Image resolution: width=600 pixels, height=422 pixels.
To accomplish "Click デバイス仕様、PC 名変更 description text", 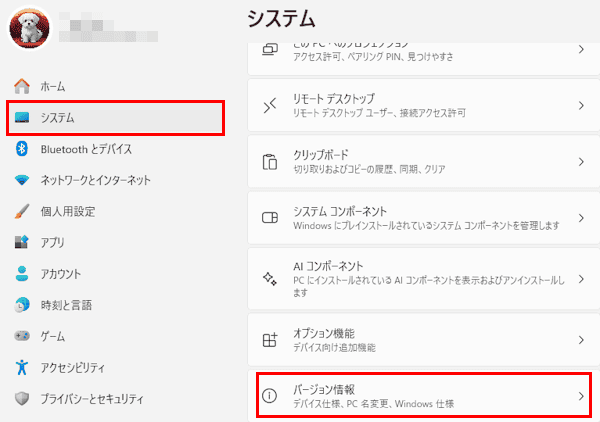I will (x=373, y=404).
